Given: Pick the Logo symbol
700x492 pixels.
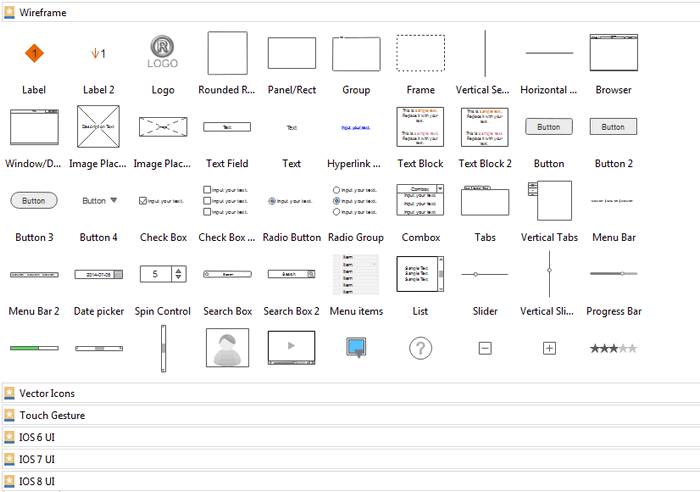Looking at the screenshot, I should 163,52.
